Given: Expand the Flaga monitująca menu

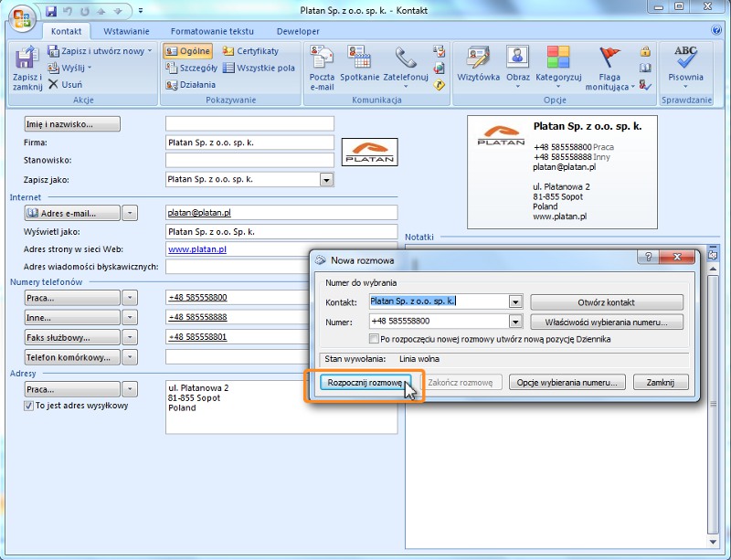Looking at the screenshot, I should 632,87.
